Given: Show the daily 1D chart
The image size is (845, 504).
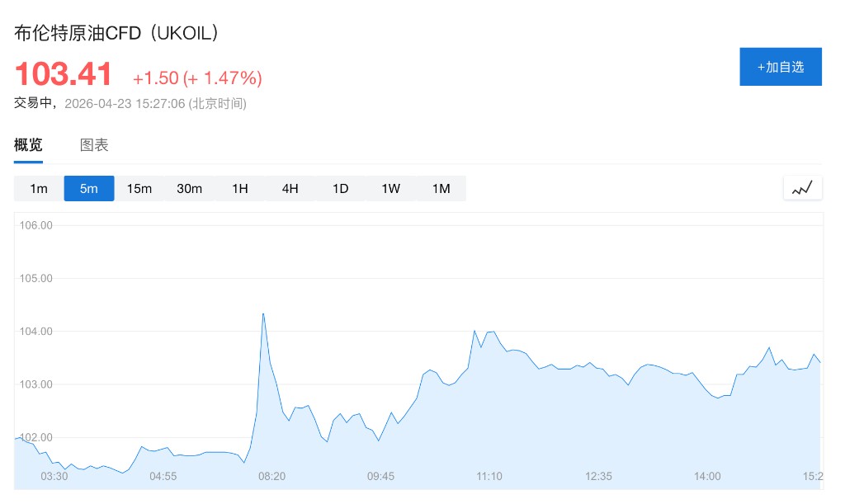Looking at the screenshot, I should pyautogui.click(x=341, y=188).
